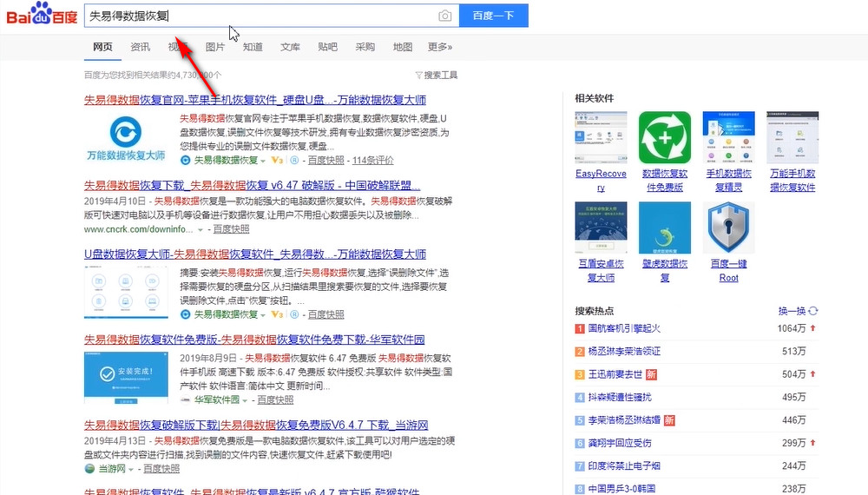Open hot topic 李荣浩杨丞琳结婚
The height and width of the screenshot is (495, 868).
pos(624,420)
